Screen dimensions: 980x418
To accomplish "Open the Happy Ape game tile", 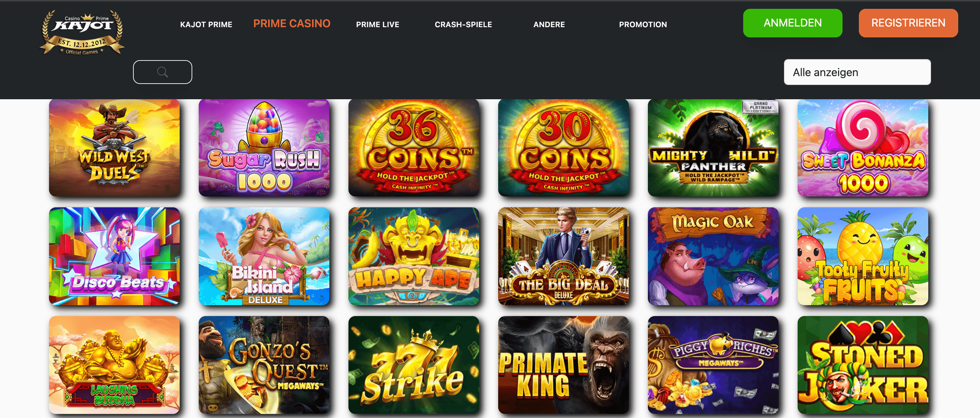I will [414, 256].
